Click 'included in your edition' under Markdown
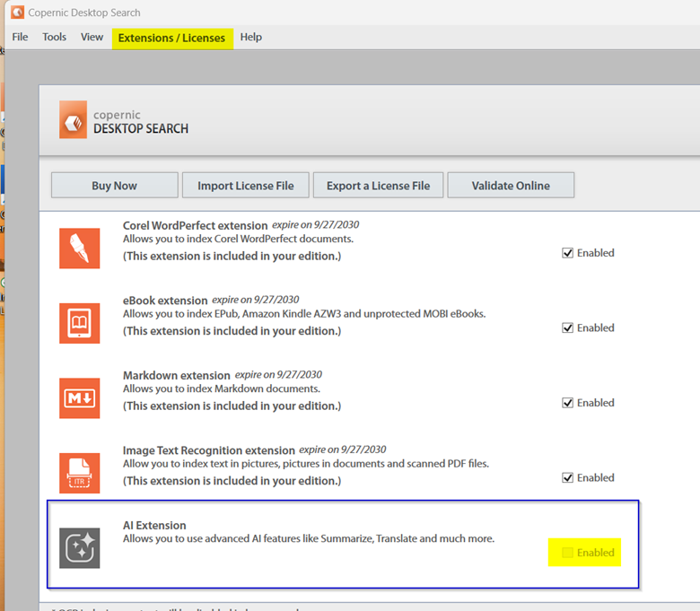 pyautogui.click(x=232, y=406)
